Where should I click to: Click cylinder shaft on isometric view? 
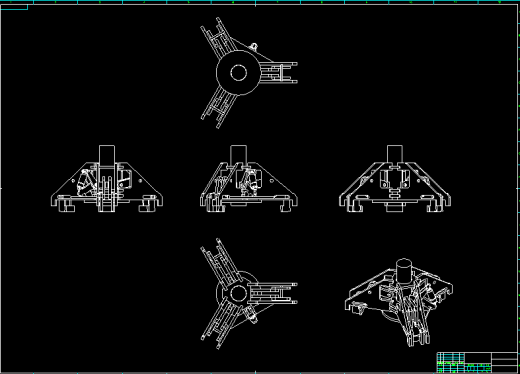pos(404,270)
